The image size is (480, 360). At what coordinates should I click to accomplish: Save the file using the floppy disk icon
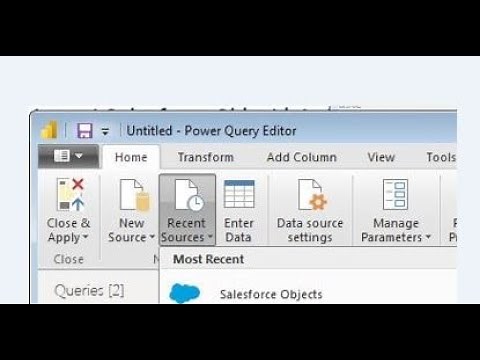pyautogui.click(x=85, y=130)
